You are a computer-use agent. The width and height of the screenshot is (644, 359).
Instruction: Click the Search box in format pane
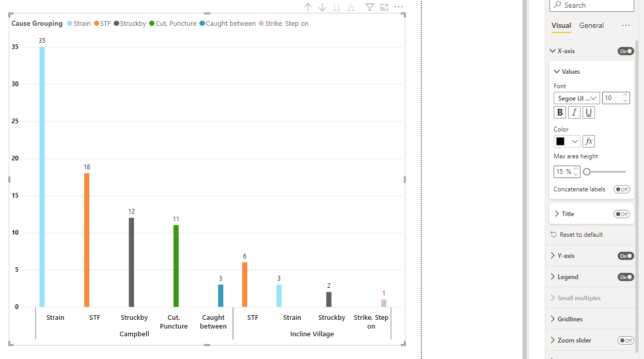[592, 5]
